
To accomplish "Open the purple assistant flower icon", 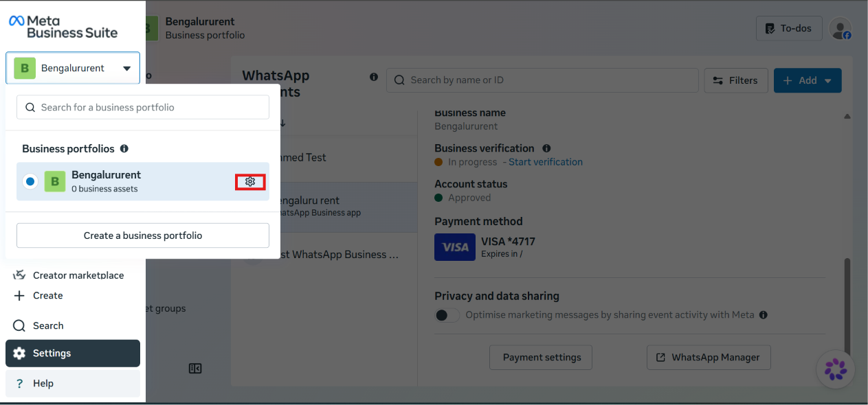I will 836,369.
